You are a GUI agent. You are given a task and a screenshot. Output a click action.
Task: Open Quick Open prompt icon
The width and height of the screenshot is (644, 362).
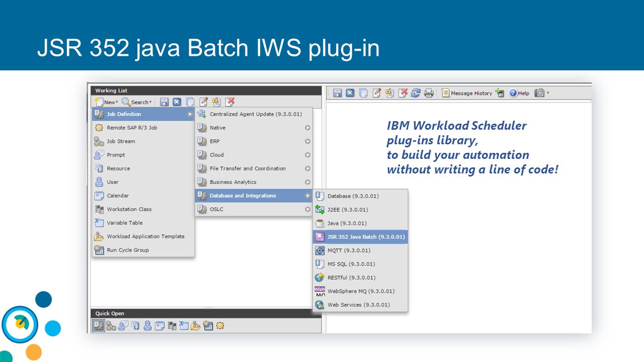[123, 326]
